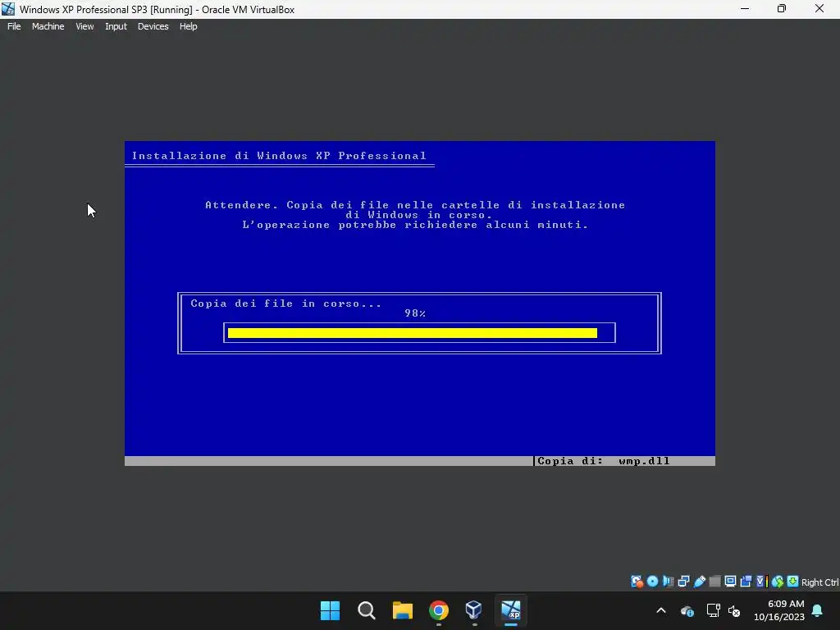Viewport: 840px width, 630px height.
Task: Click the audio status icon in VirtualBox
Action: click(668, 582)
